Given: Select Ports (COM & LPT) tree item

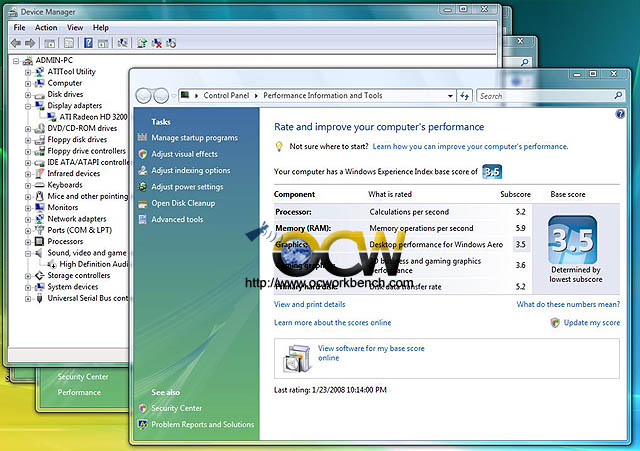Looking at the screenshot, I should coord(80,230).
